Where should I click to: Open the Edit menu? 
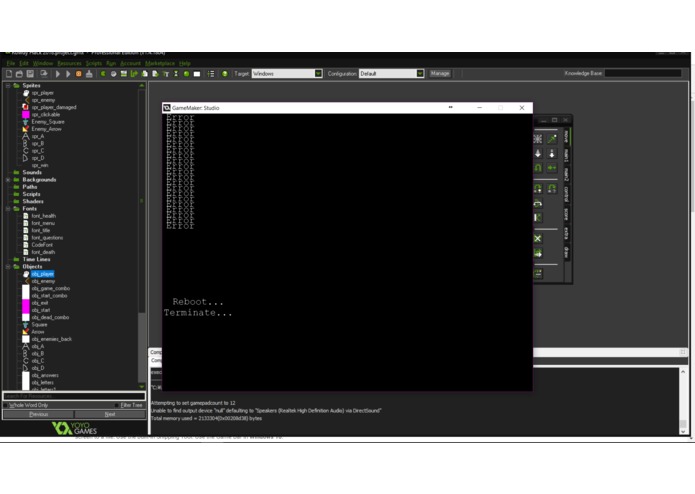tap(23, 63)
